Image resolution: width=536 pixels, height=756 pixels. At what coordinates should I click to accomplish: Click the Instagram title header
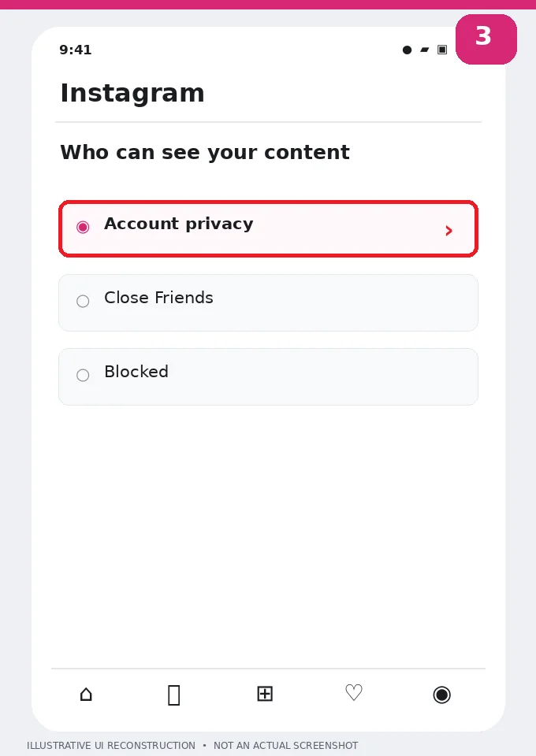(132, 93)
